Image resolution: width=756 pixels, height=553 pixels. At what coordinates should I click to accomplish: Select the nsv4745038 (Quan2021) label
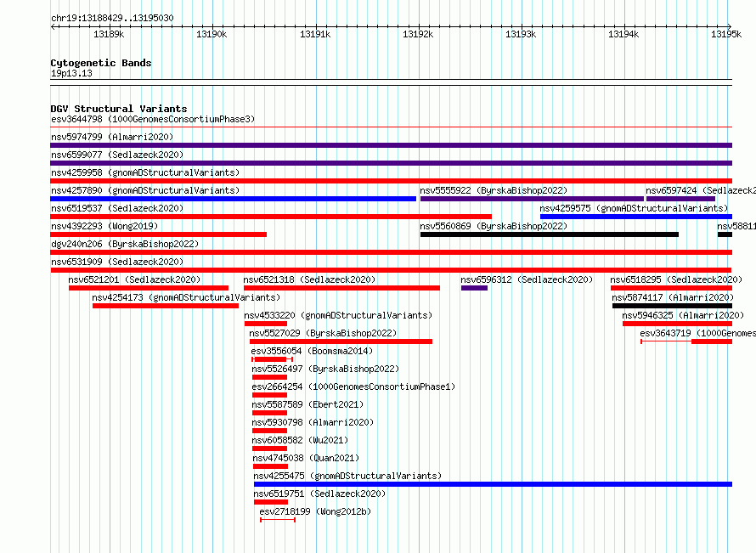(x=306, y=458)
